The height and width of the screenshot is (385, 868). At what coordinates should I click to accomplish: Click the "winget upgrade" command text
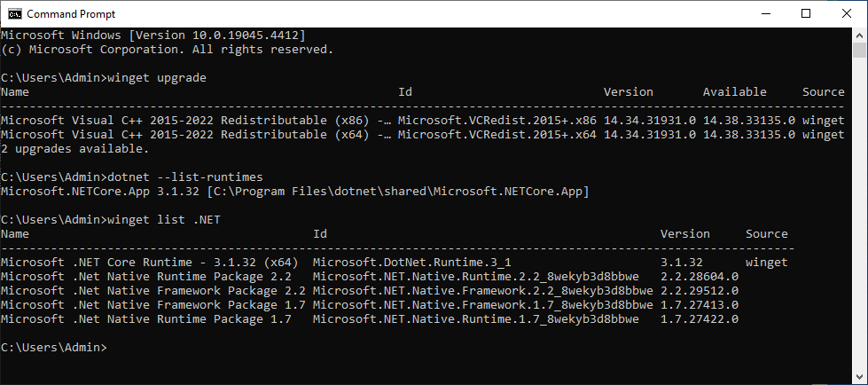point(156,77)
